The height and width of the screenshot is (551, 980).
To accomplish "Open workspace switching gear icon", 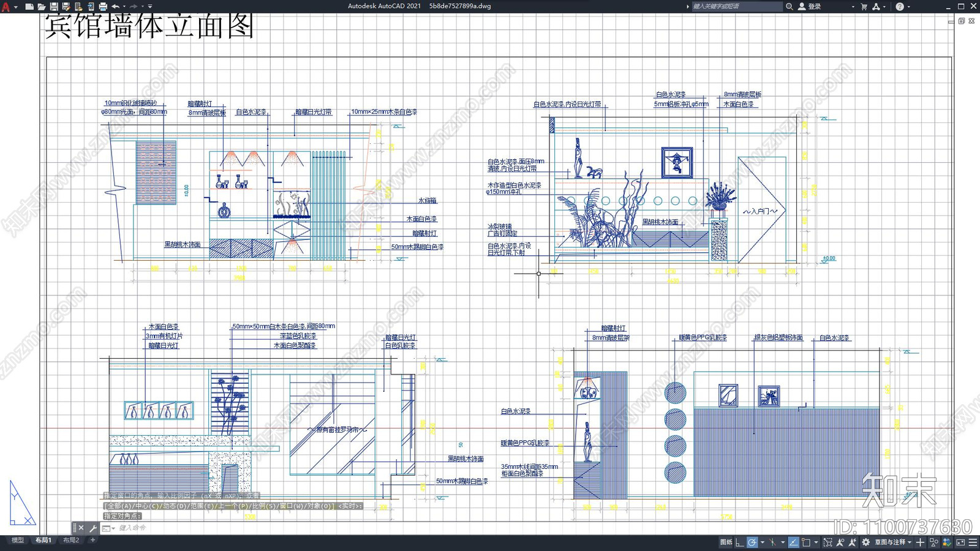I will click(865, 542).
